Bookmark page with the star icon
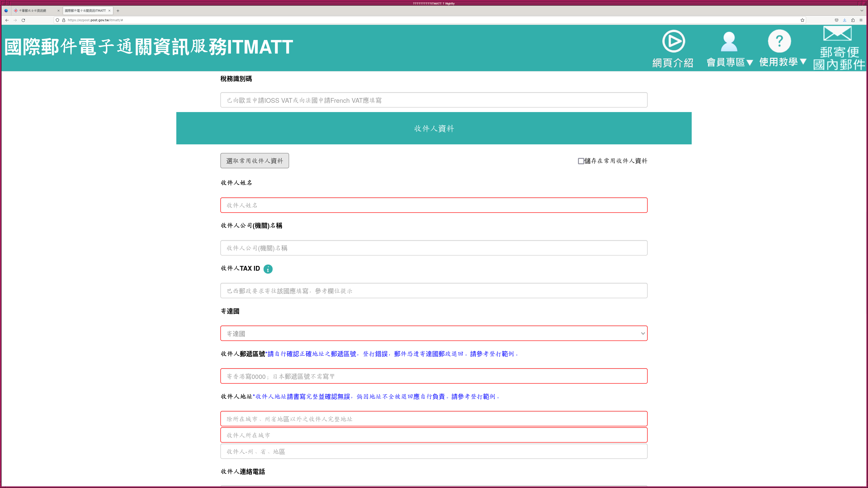Viewport: 868px width, 488px height. click(x=802, y=20)
